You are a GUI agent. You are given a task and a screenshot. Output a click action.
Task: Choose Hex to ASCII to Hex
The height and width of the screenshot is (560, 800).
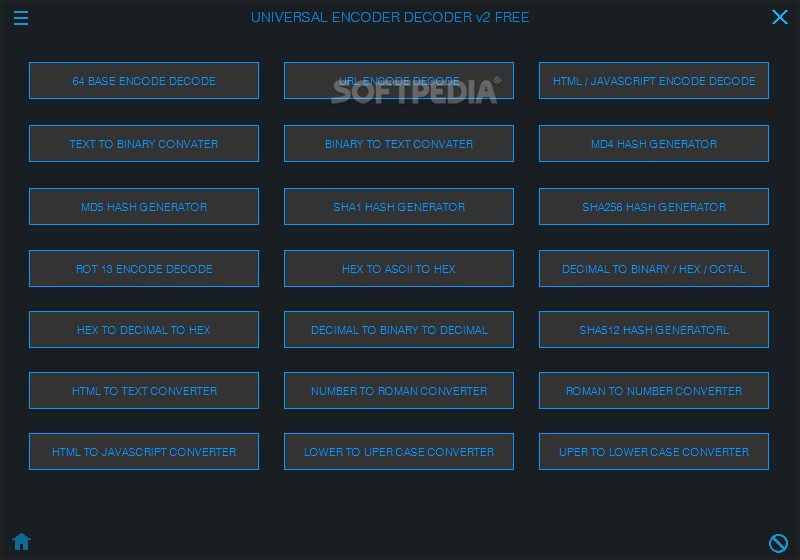(x=399, y=269)
